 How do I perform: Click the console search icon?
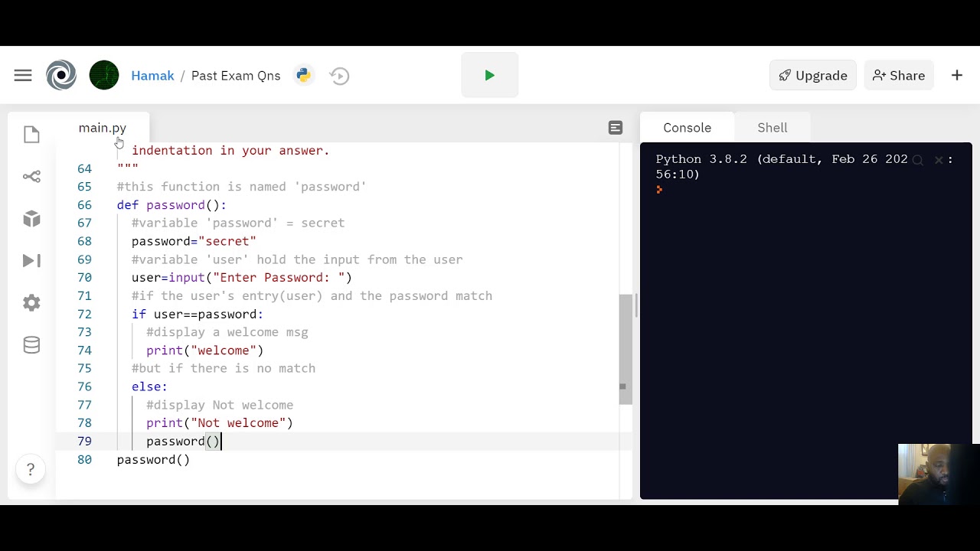(x=918, y=160)
